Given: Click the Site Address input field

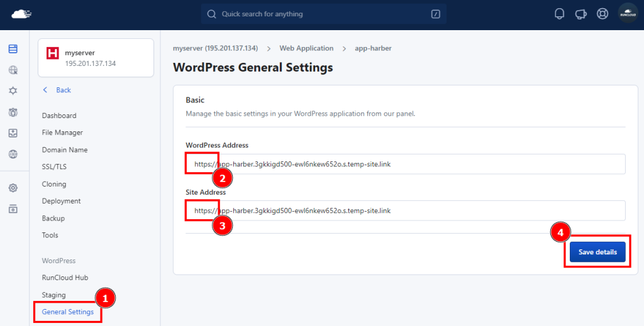Looking at the screenshot, I should click(406, 210).
